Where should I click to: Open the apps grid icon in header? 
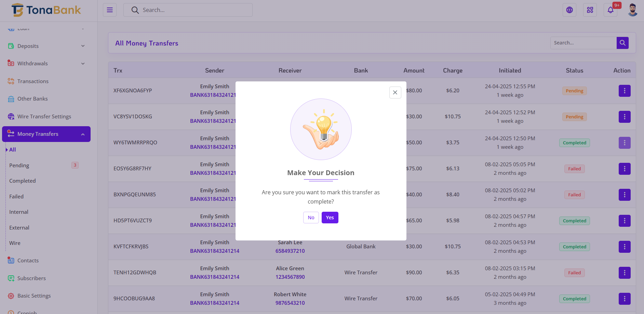[590, 10]
